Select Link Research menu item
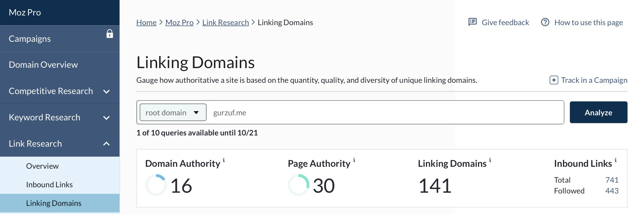Screen dimensions: 644x214 point(60,144)
